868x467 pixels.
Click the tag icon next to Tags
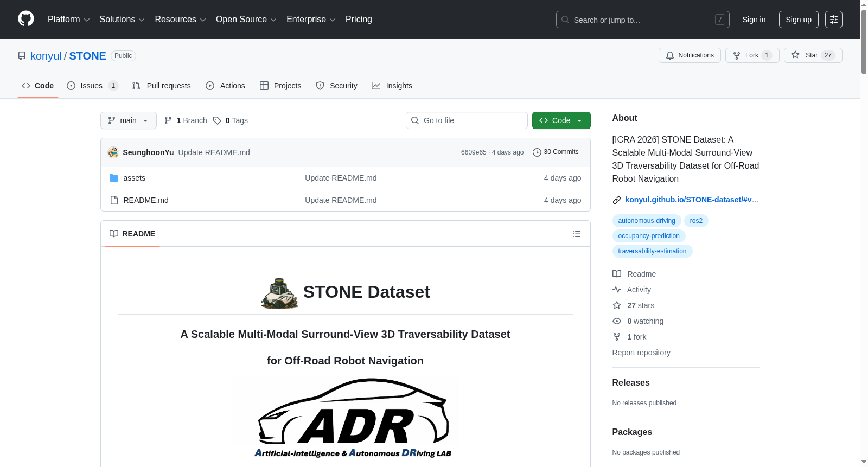pyautogui.click(x=217, y=120)
